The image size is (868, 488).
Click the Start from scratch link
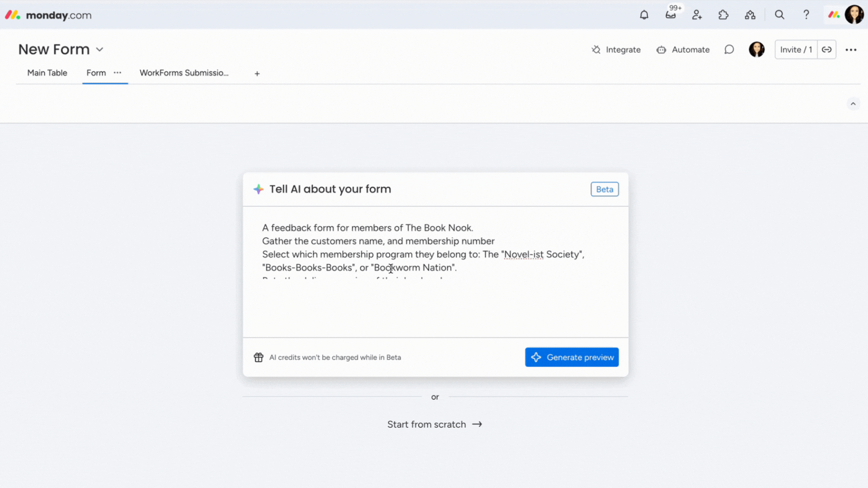(434, 424)
